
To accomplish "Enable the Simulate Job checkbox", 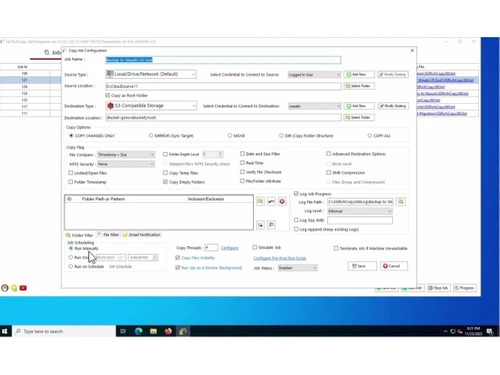I will [x=255, y=247].
